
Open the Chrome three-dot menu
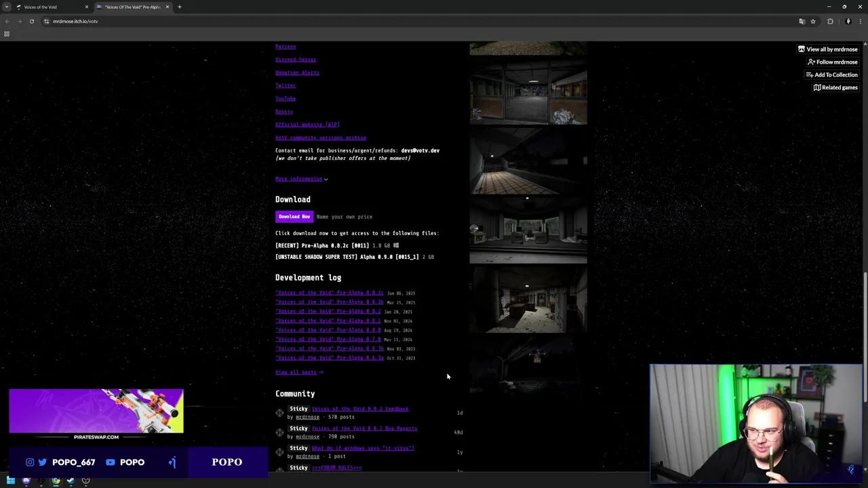pos(860,21)
